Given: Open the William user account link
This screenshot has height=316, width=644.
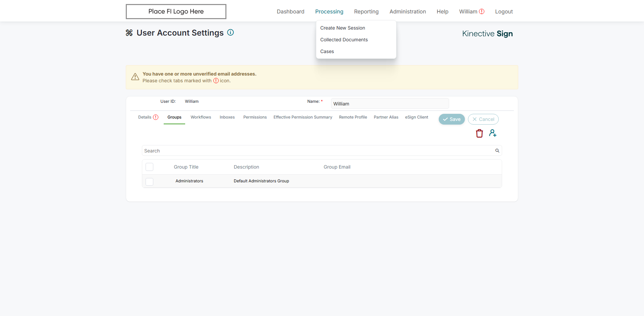Looking at the screenshot, I should point(468,11).
